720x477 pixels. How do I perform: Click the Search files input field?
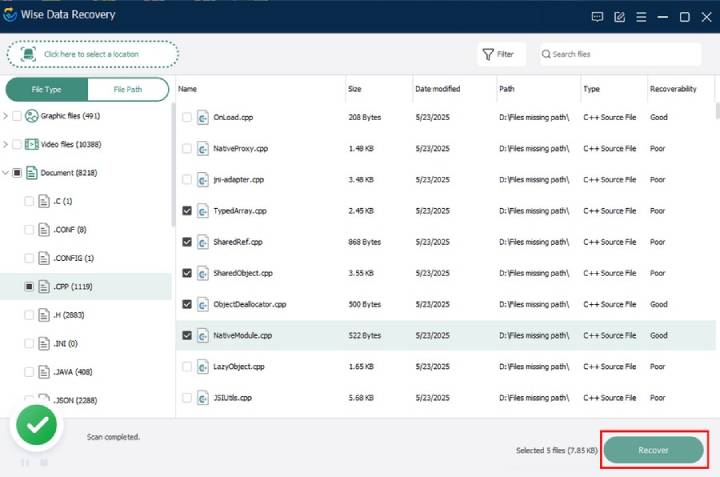[620, 54]
